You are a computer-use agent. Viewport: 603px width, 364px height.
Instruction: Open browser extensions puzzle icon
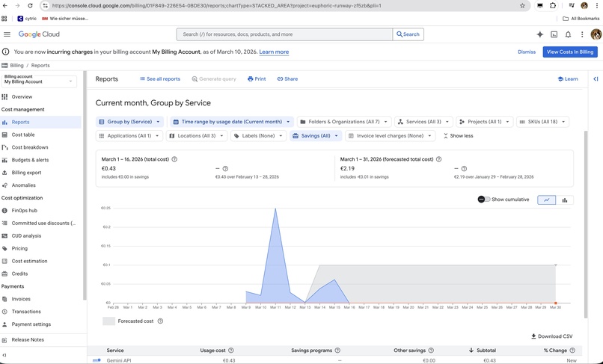click(x=553, y=6)
